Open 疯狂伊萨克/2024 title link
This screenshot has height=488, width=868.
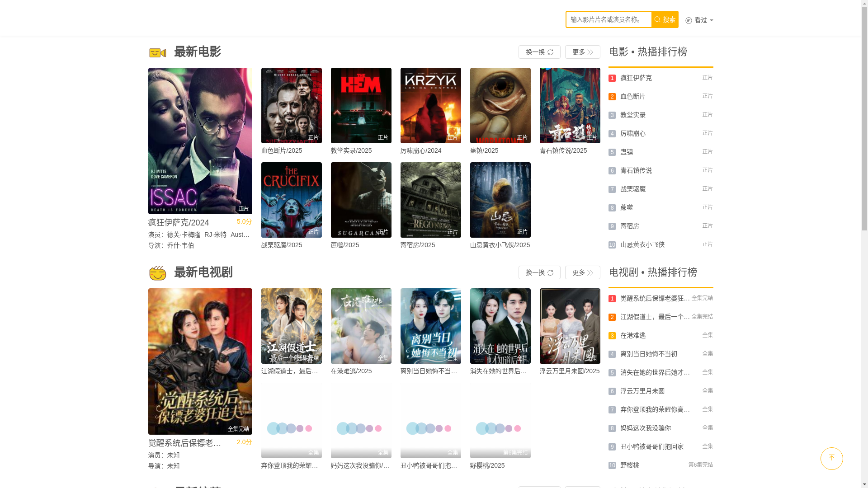coord(179,223)
